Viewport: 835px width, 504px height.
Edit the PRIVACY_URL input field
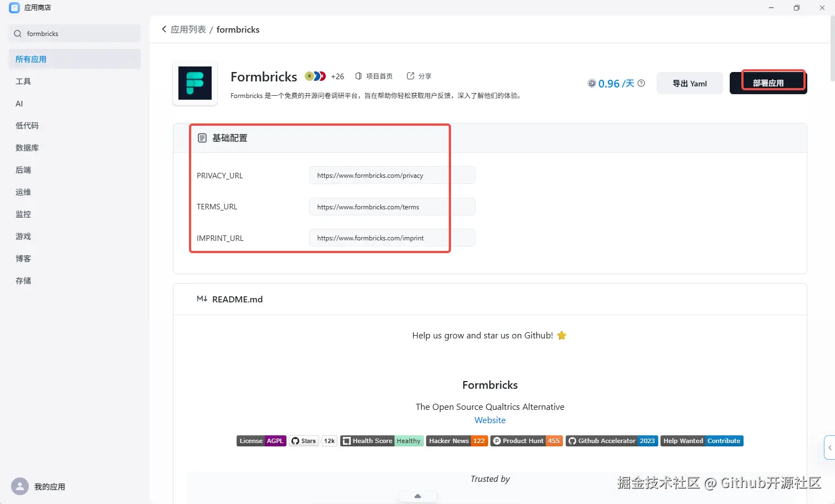pyautogui.click(x=392, y=176)
